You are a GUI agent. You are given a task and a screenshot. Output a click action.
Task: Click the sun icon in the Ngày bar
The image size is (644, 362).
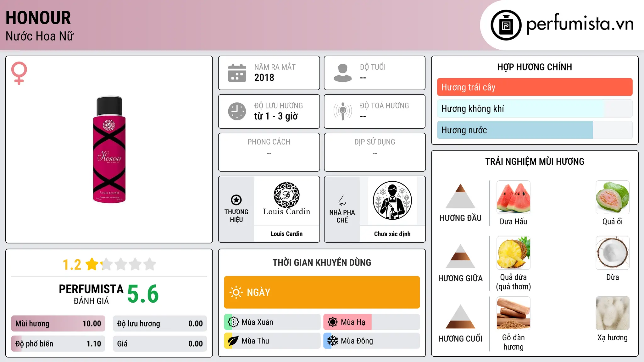click(236, 292)
